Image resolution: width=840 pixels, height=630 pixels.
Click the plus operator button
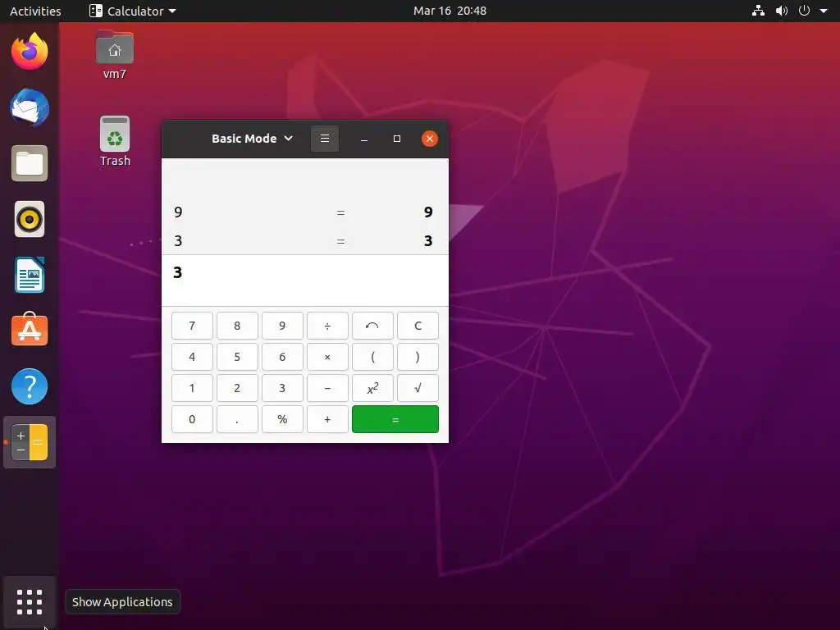[x=327, y=419]
